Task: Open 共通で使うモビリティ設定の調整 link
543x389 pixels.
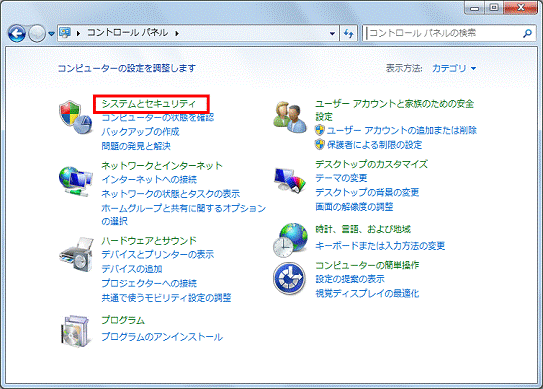Action: [x=166, y=298]
